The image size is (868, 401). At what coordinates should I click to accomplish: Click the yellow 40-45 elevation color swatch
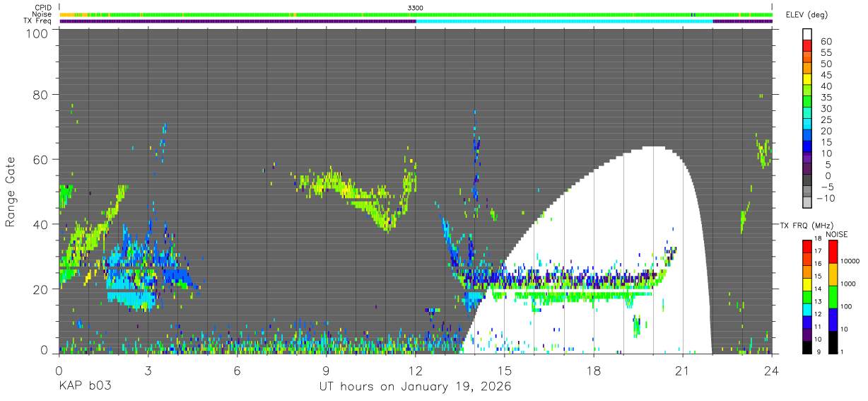[x=807, y=80]
